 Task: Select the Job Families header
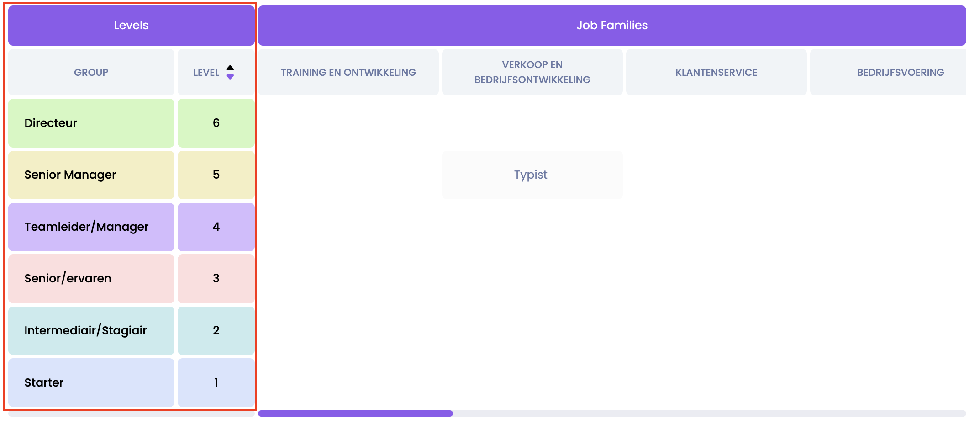611,26
